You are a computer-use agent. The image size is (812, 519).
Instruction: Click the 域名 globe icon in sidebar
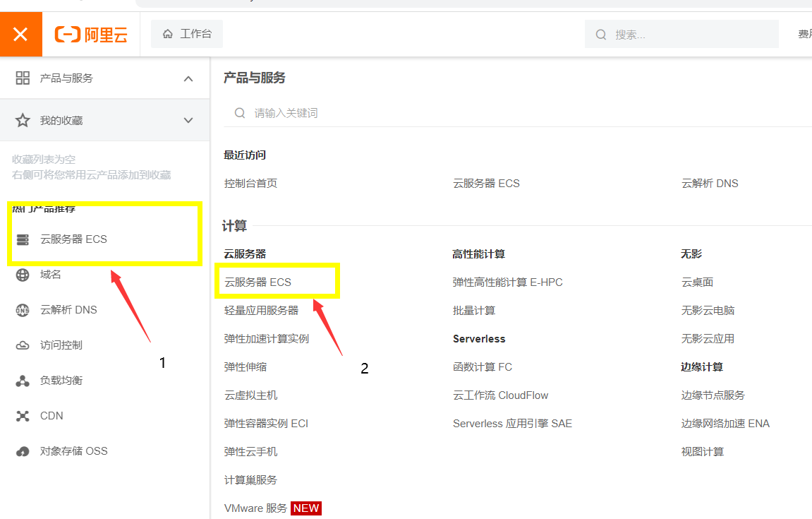[23, 274]
